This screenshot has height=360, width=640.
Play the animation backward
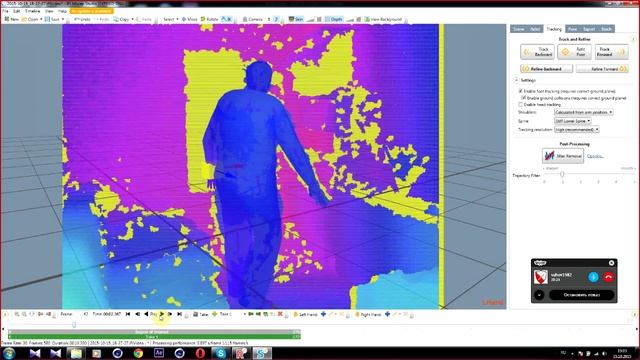click(x=146, y=314)
